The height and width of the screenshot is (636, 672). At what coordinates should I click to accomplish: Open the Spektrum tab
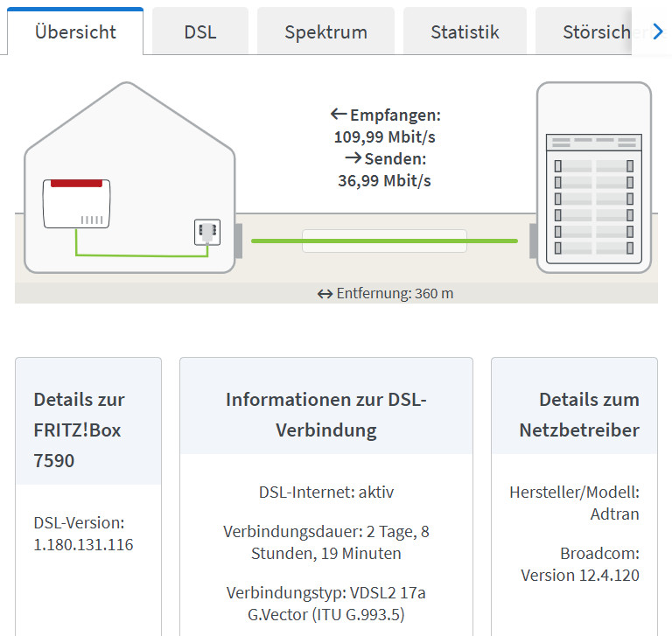[x=325, y=32]
